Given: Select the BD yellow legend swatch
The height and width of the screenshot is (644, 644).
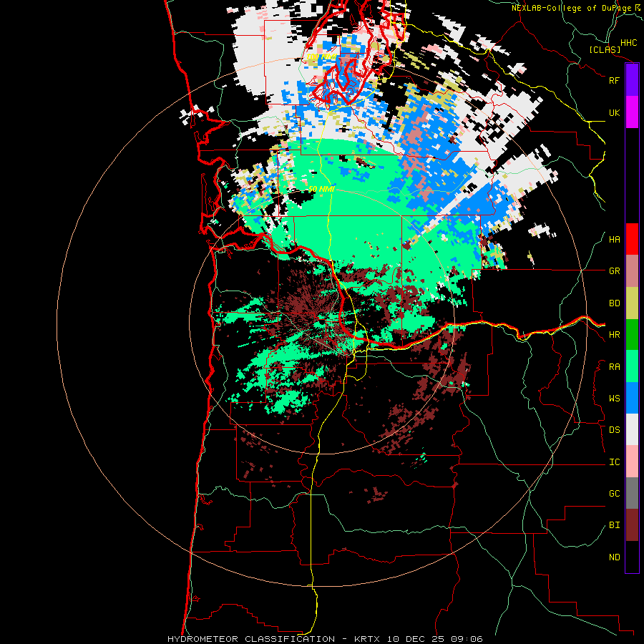Looking at the screenshot, I should click(x=632, y=303).
